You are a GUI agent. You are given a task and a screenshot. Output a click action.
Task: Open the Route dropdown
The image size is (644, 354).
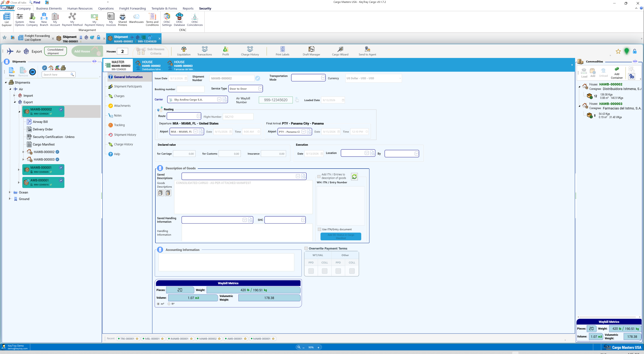click(199, 116)
